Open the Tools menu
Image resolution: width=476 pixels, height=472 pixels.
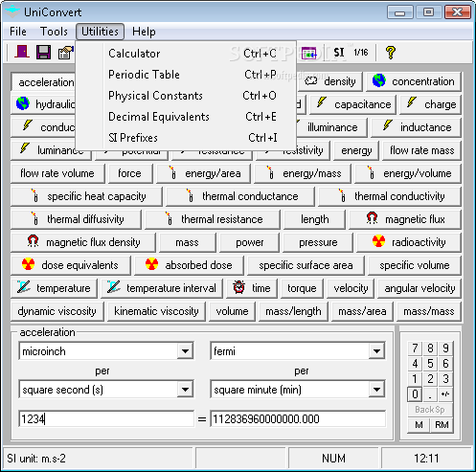[54, 32]
